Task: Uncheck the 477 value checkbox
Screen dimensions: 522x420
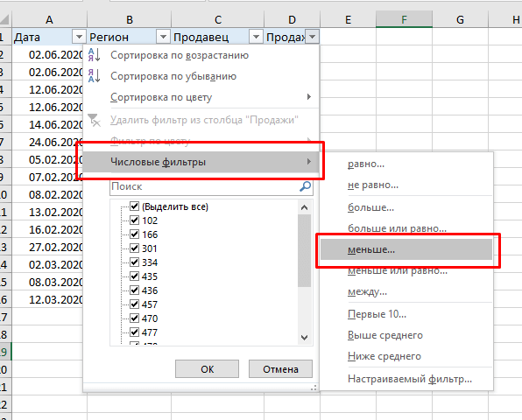Action: tap(134, 332)
